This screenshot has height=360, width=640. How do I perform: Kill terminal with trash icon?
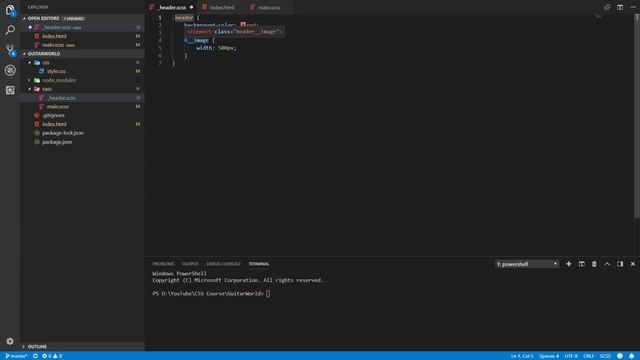[x=594, y=264]
